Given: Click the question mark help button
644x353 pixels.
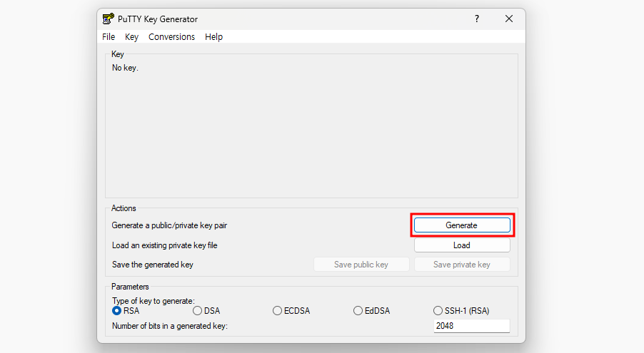Looking at the screenshot, I should click(x=477, y=19).
